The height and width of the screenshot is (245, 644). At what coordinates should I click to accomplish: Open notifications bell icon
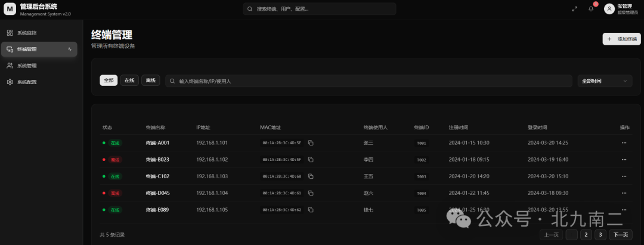pyautogui.click(x=591, y=9)
